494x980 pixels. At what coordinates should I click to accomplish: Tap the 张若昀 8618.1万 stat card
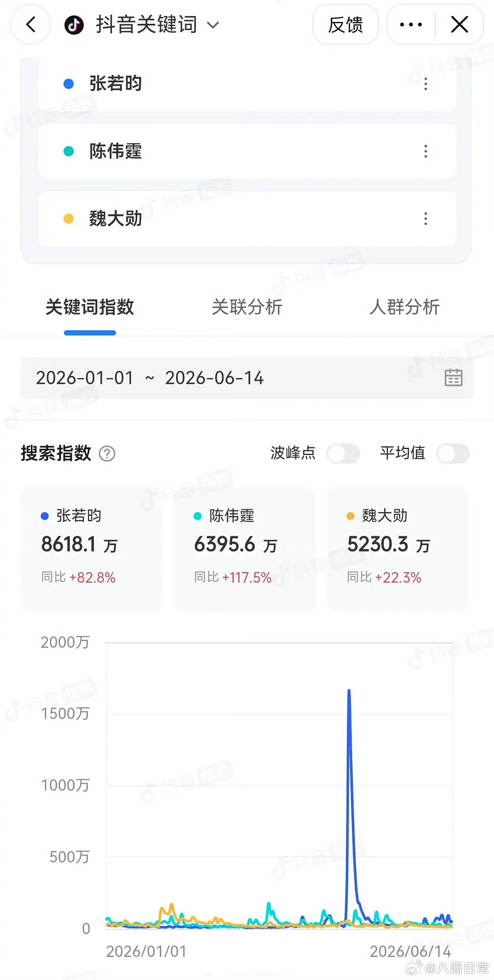(x=92, y=549)
